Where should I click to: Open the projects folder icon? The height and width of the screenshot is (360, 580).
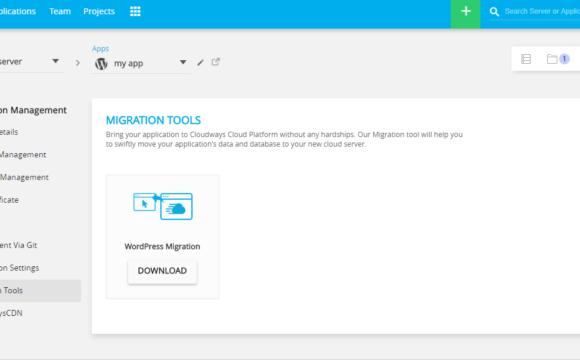coord(552,59)
